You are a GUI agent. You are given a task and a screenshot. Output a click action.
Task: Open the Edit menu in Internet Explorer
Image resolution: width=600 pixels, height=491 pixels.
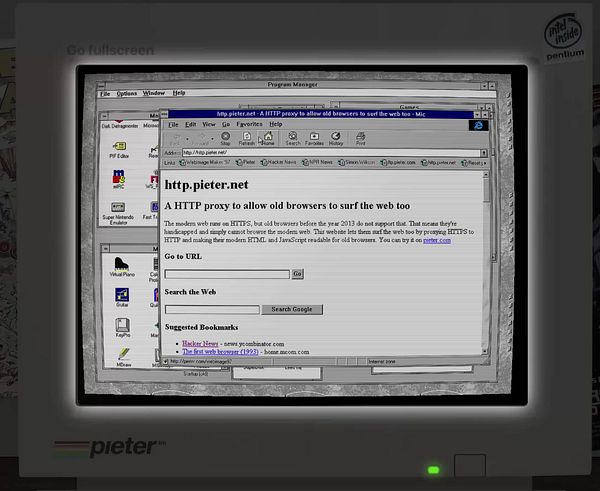[x=191, y=124]
